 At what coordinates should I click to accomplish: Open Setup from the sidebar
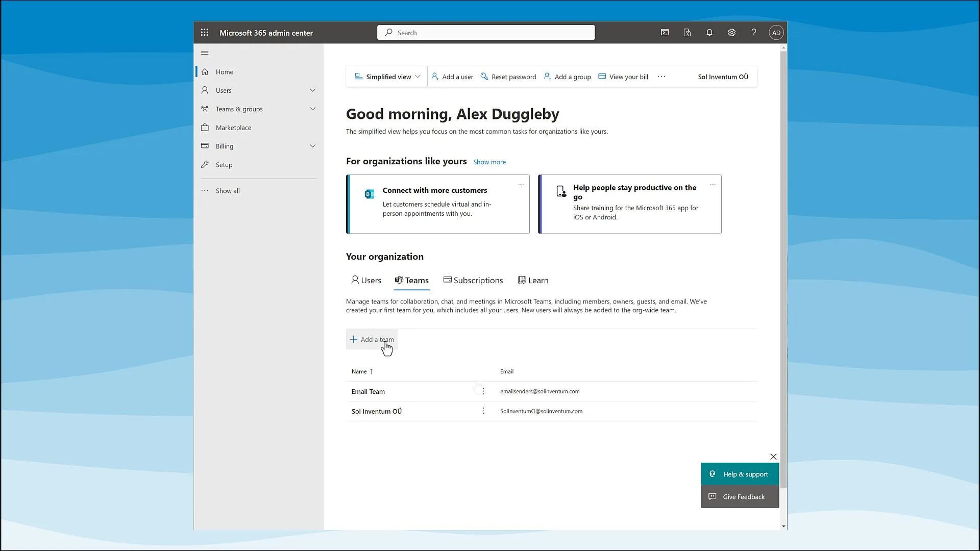[x=223, y=164]
